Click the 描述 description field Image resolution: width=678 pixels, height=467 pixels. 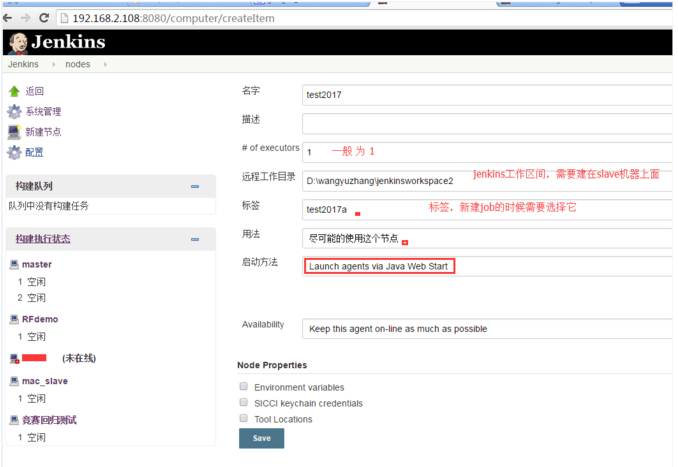(x=487, y=124)
